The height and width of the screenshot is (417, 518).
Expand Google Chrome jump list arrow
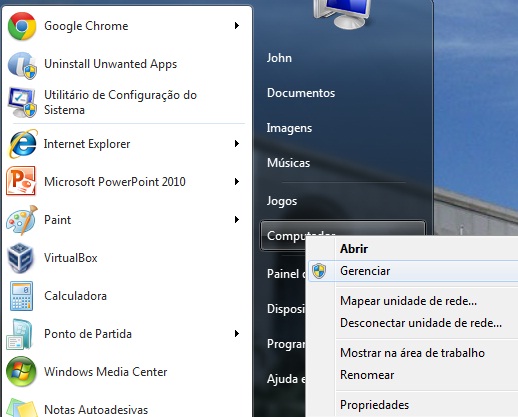tap(237, 26)
